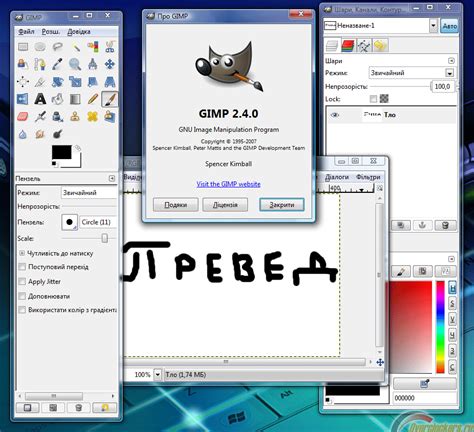The width and height of the screenshot is (474, 432).
Task: Select the Foreground Select tool
Action: (23, 64)
